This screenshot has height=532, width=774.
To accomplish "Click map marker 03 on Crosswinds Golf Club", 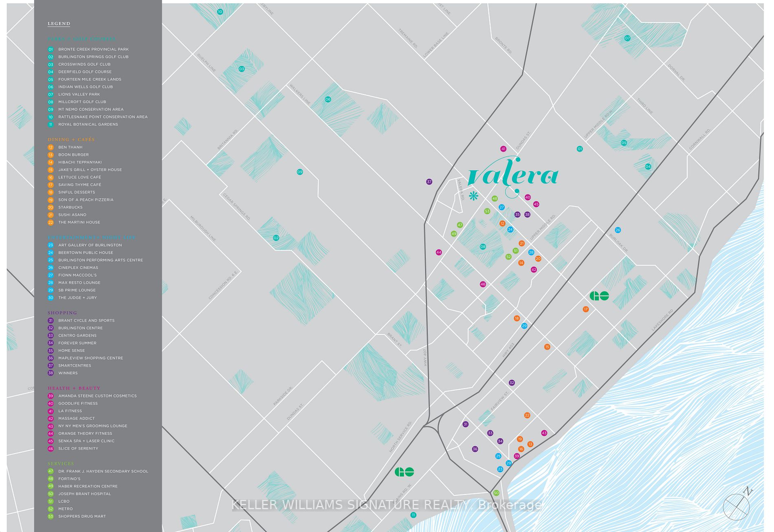I will tap(242, 69).
